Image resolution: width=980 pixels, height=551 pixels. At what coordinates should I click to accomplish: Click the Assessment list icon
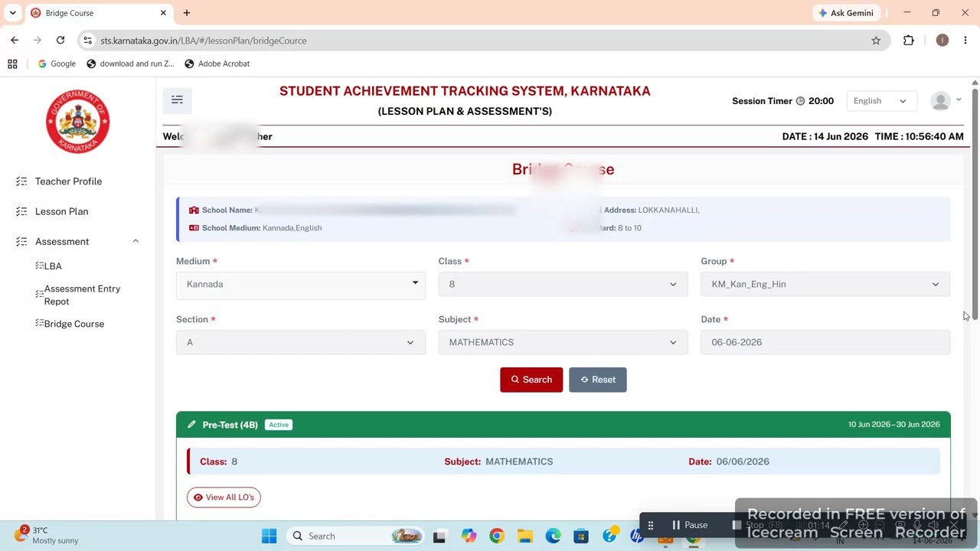[21, 242]
